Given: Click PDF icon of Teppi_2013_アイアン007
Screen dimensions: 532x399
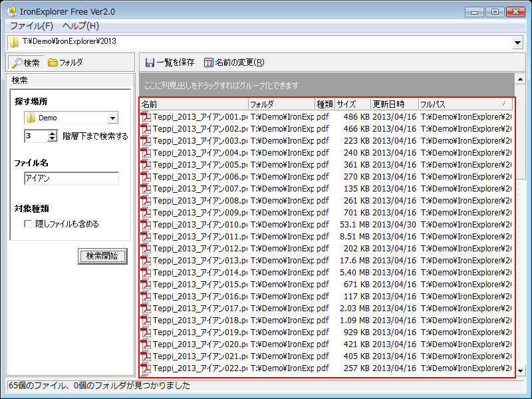Looking at the screenshot, I should [x=146, y=189].
